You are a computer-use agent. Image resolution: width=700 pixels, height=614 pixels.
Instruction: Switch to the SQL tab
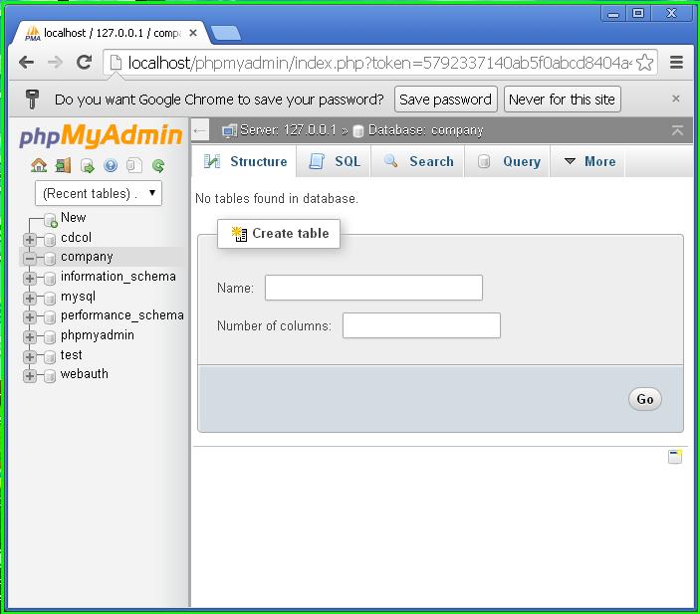tap(334, 161)
